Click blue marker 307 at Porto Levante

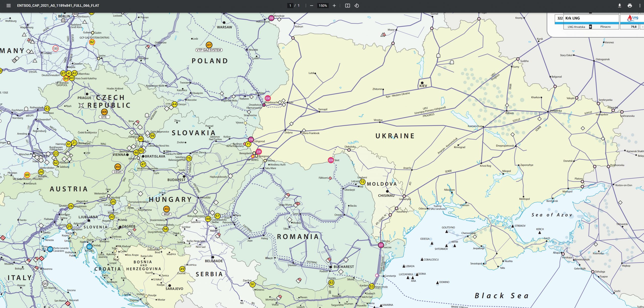tap(50, 249)
